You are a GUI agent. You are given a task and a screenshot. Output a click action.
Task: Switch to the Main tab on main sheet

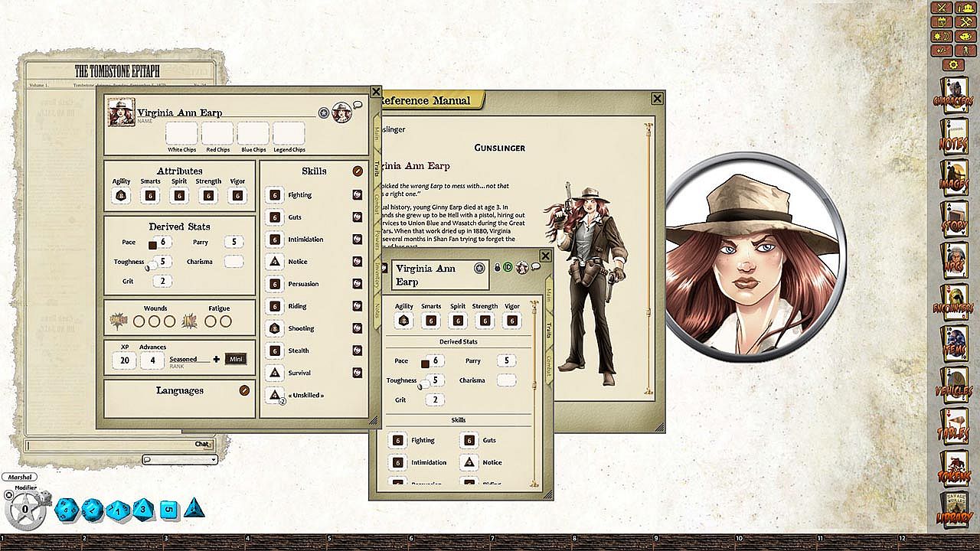pos(377,134)
